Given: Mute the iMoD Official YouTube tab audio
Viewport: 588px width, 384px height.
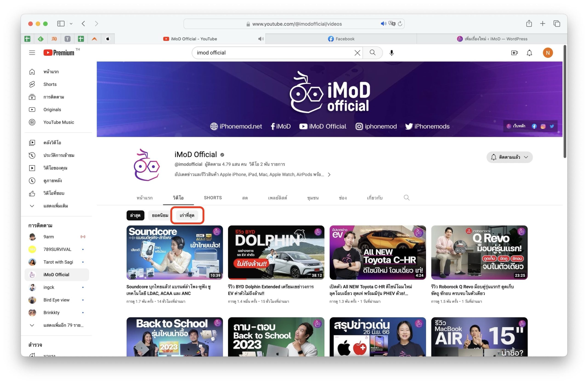Looking at the screenshot, I should click(261, 39).
